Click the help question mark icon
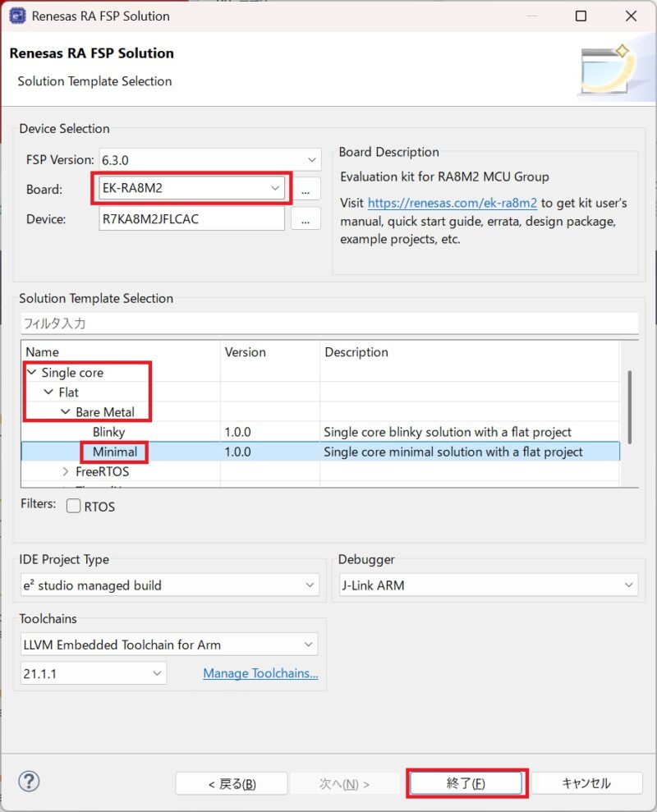657x812 pixels. coord(29,781)
